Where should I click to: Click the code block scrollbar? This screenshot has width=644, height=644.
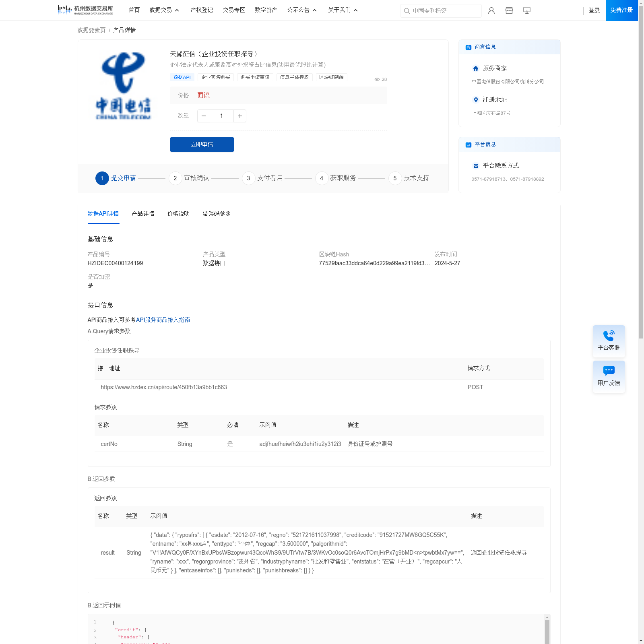click(x=547, y=632)
